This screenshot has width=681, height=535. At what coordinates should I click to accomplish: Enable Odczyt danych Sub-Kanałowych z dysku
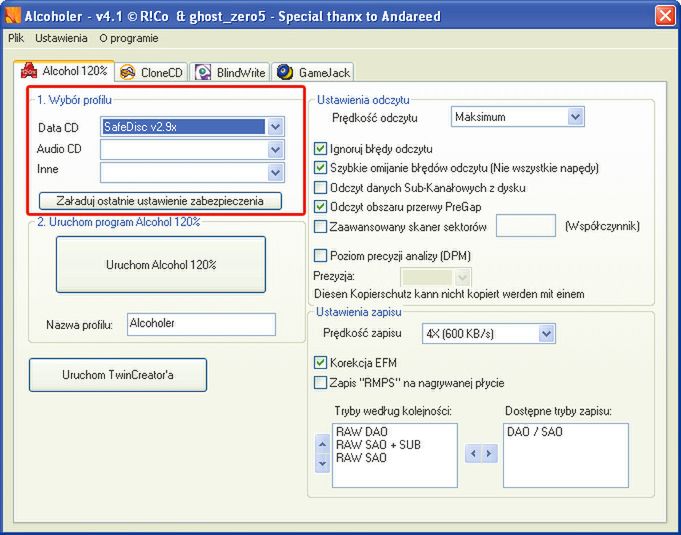point(320,188)
